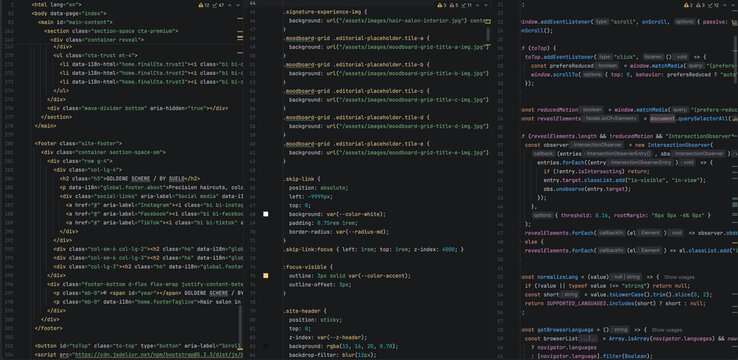The height and width of the screenshot is (360, 738).
Task: Click the Instagram anchor line
Action: (154, 205)
